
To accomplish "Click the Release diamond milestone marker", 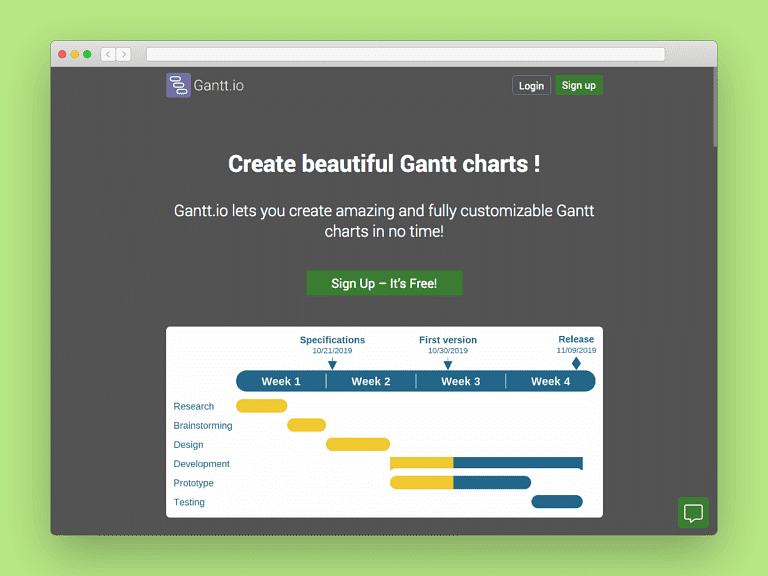I will pos(576,363).
